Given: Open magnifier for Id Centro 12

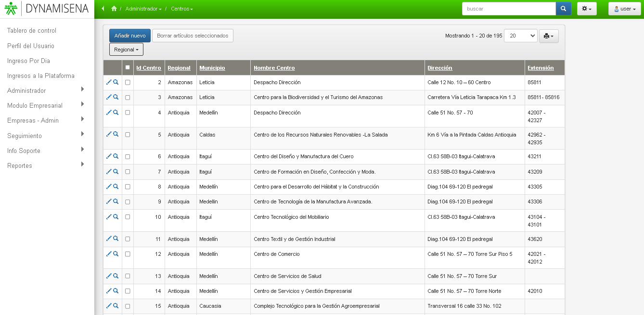Looking at the screenshot, I should point(116,254).
